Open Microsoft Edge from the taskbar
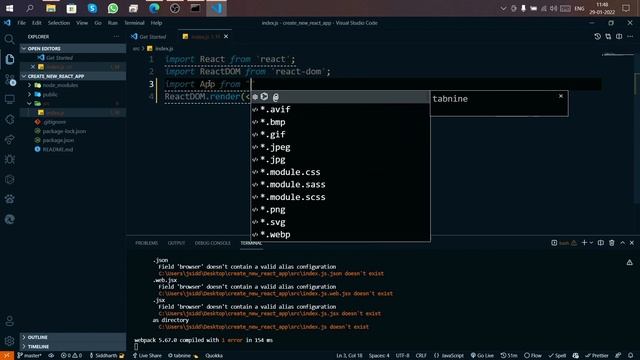 coord(154,8)
